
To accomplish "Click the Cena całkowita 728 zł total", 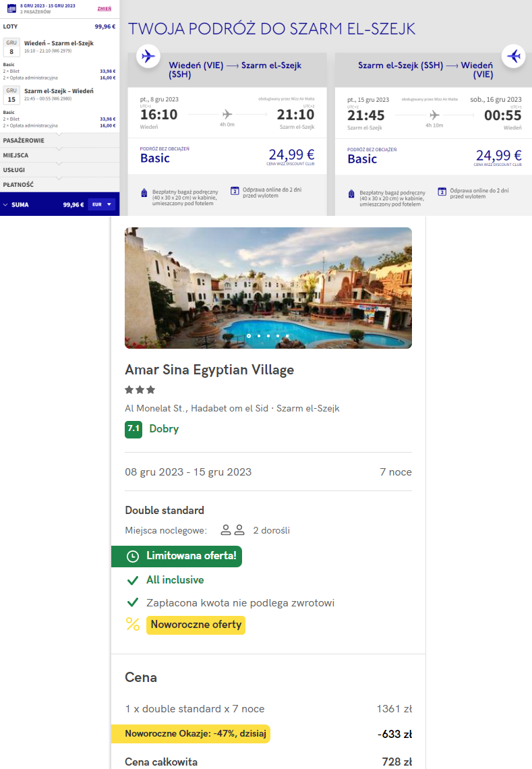I will coord(268,762).
